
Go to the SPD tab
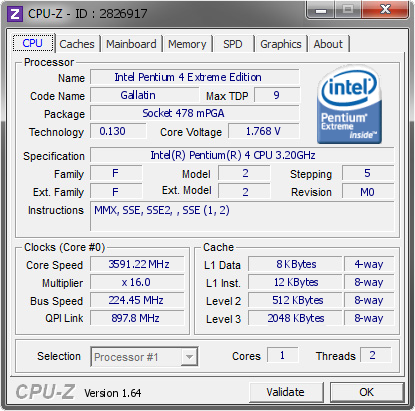[233, 44]
